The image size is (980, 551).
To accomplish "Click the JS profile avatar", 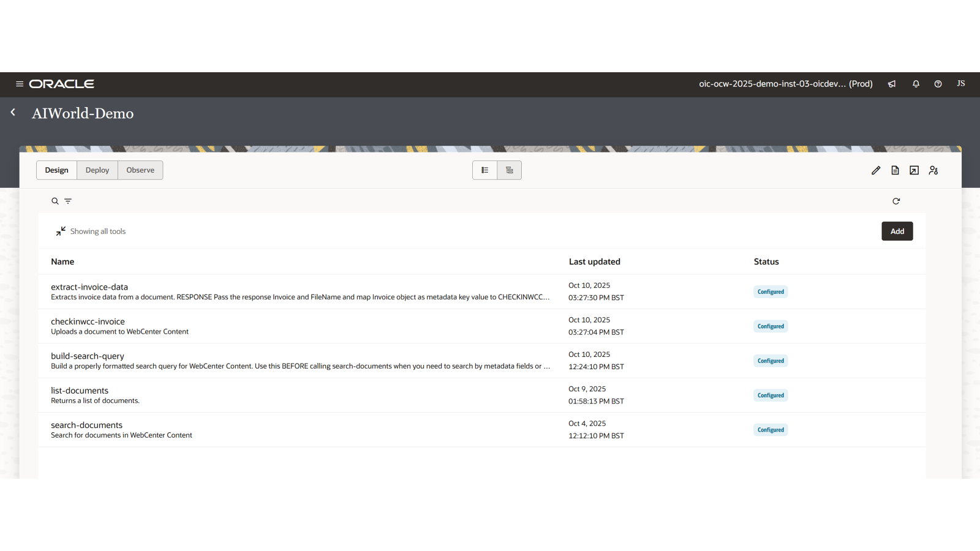I will pyautogui.click(x=960, y=84).
